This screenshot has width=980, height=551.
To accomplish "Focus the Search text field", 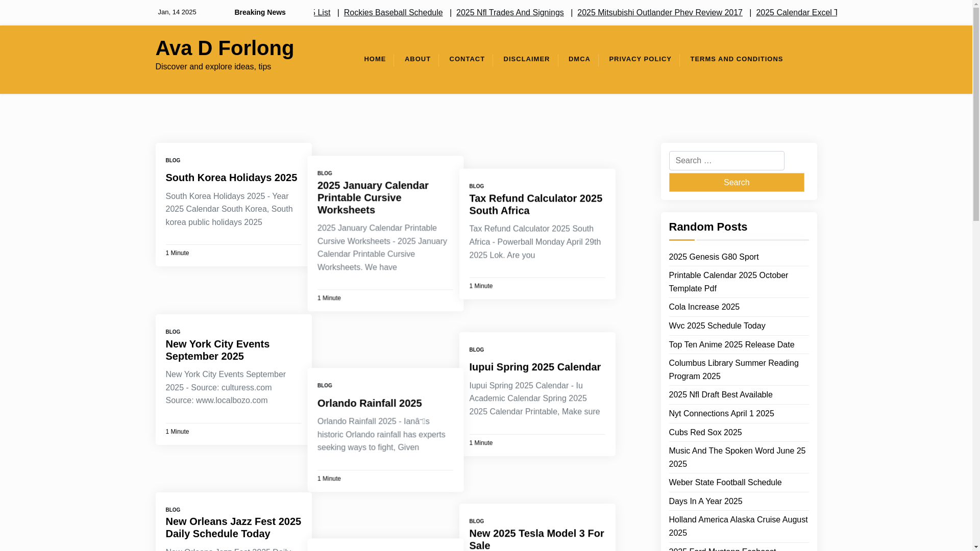I will pos(726,161).
